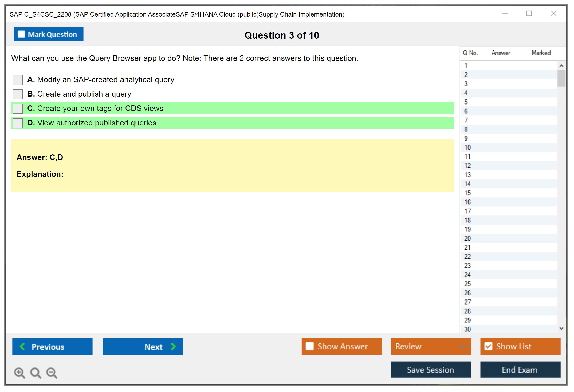The height and width of the screenshot is (392, 574).
Task: Minimize the exam window
Action: [505, 14]
